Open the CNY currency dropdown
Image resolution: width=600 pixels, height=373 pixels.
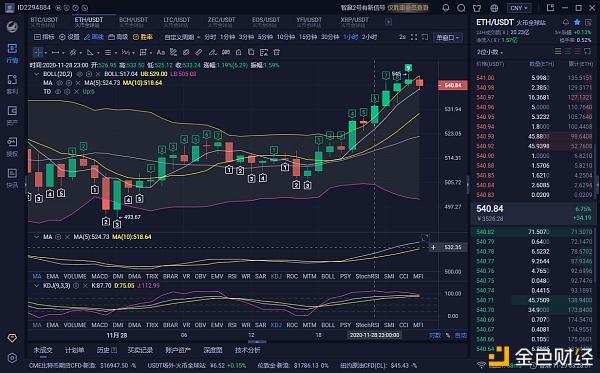coord(519,8)
